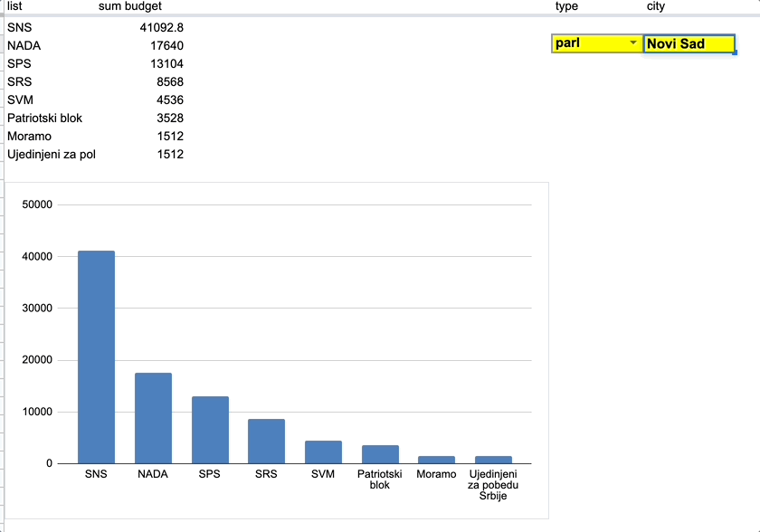Select the SVM bar in the chart
The width and height of the screenshot is (760, 532).
click(x=323, y=452)
